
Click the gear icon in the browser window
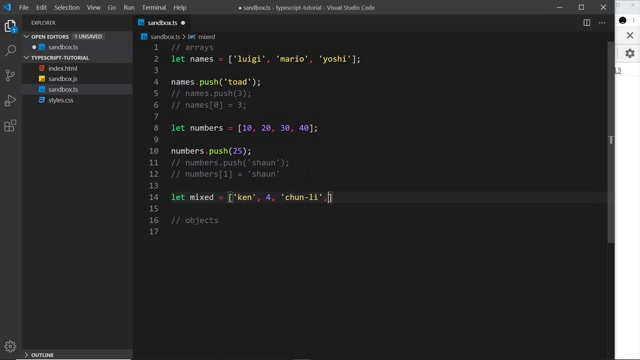pos(630,53)
